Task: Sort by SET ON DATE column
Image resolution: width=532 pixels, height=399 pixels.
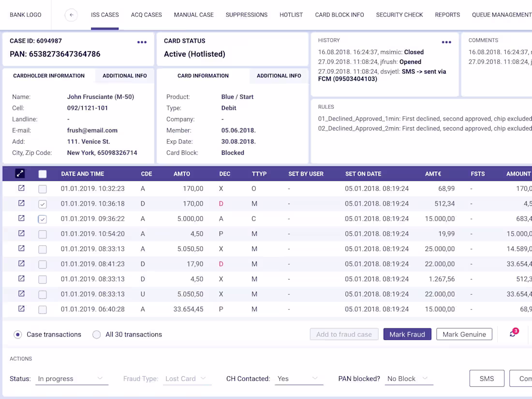Action: coord(363,174)
